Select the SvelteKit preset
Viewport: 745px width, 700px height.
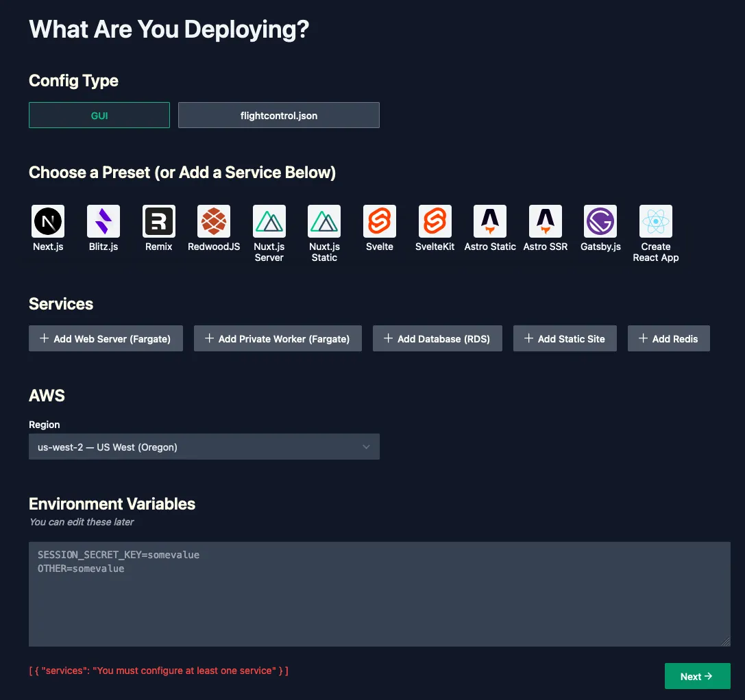pyautogui.click(x=435, y=220)
